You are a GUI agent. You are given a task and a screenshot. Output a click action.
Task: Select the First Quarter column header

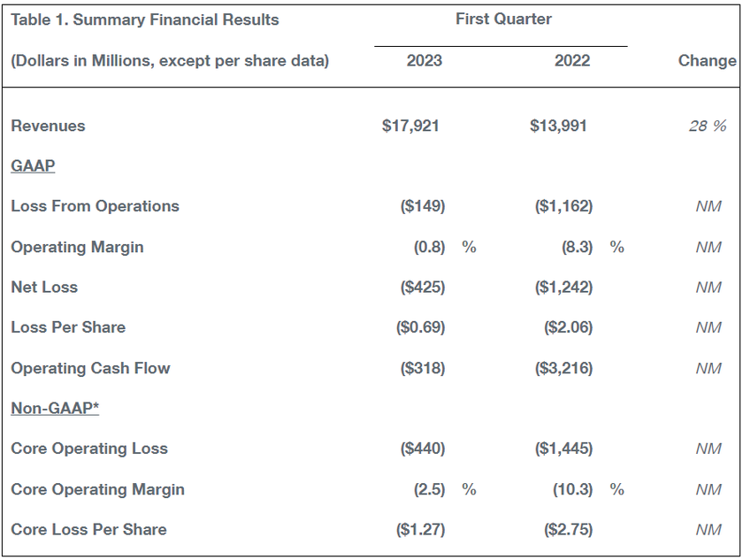[503, 19]
